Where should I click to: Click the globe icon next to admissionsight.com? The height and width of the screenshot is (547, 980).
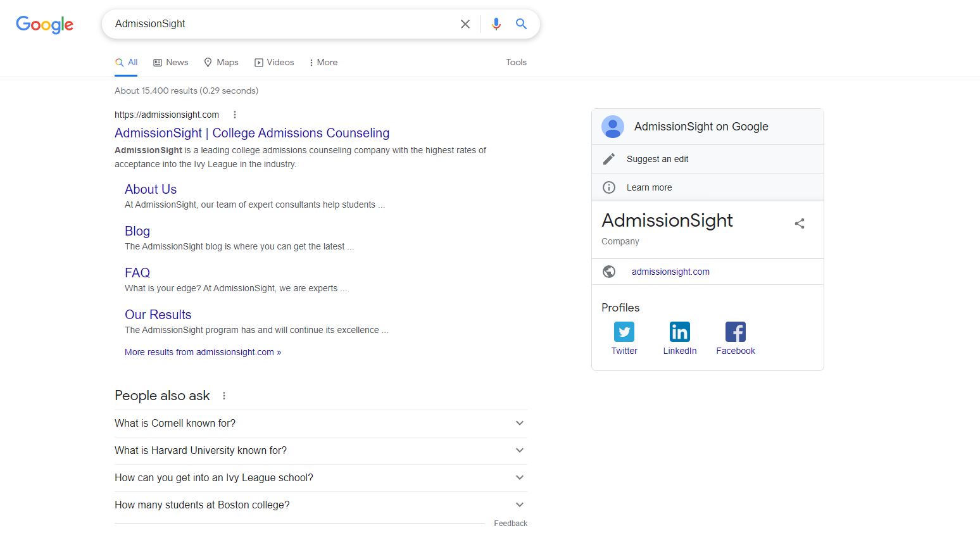[x=609, y=272]
